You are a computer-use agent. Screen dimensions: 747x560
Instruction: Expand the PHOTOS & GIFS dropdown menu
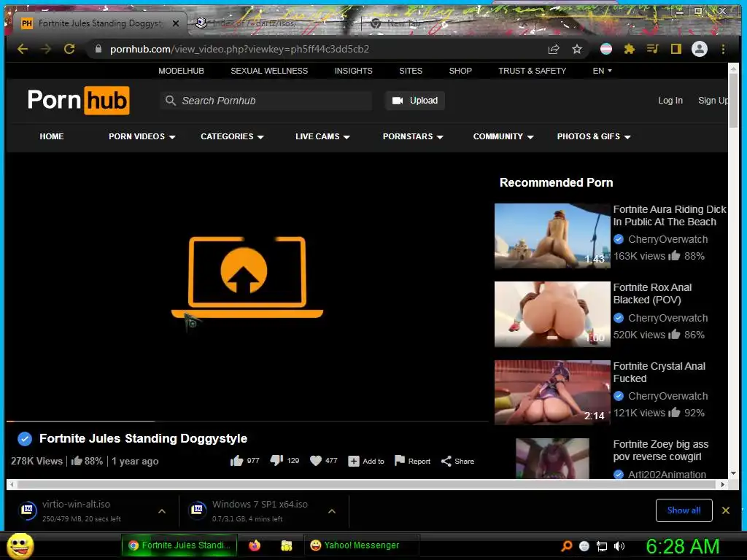tap(594, 136)
